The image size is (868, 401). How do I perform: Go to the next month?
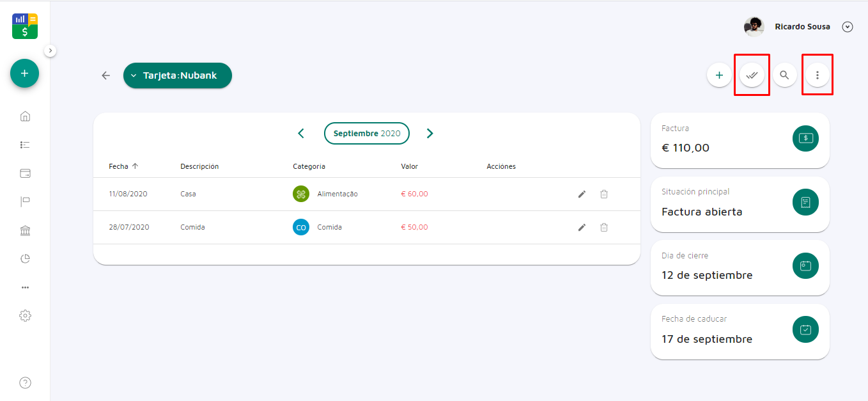pos(430,133)
